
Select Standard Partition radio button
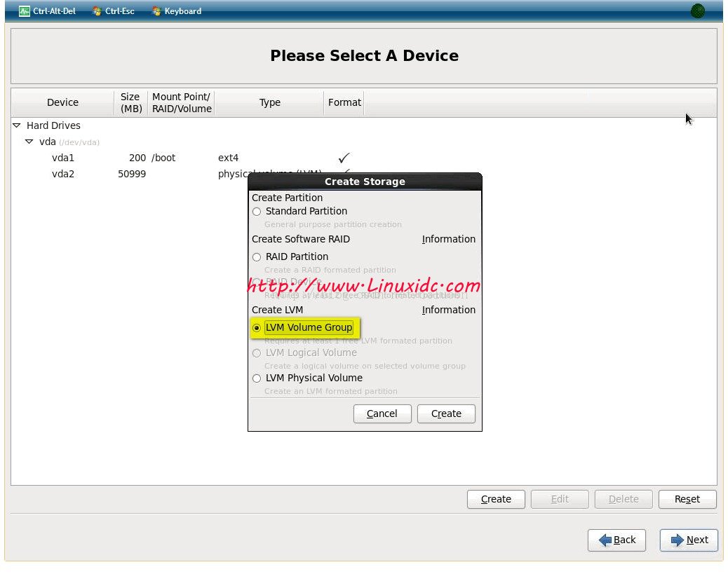coord(257,212)
